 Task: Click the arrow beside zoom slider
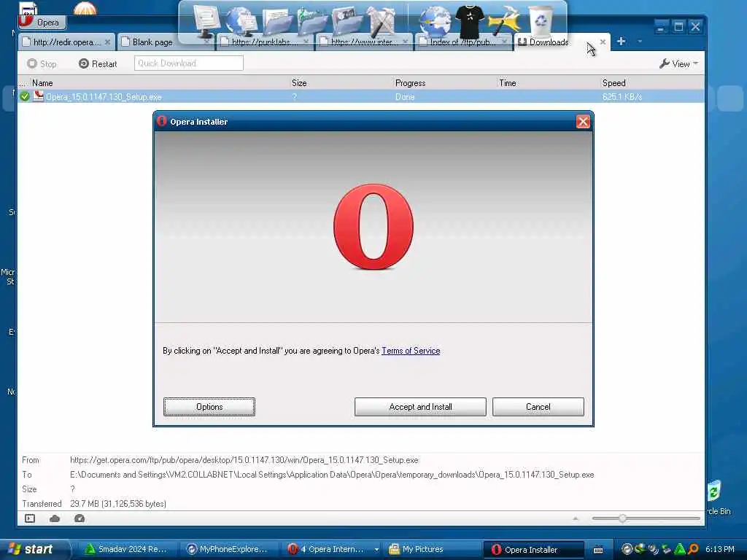tap(576, 518)
